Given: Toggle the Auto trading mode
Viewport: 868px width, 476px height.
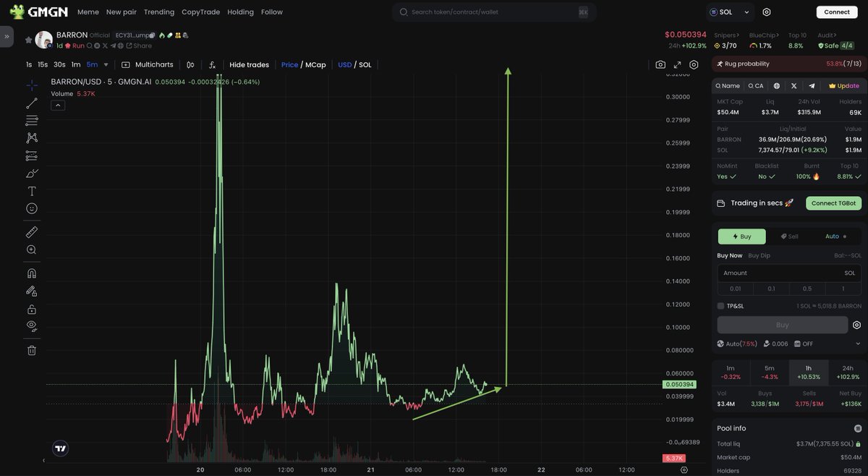Looking at the screenshot, I should coord(837,237).
